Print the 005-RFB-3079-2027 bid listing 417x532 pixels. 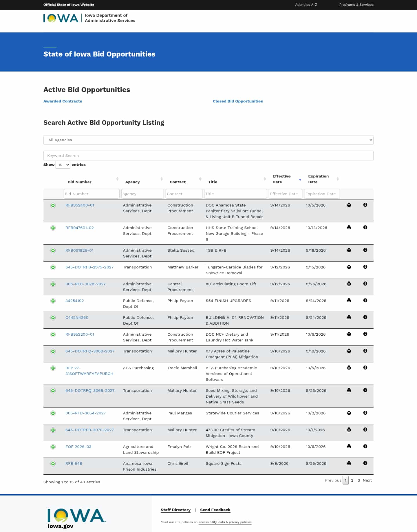349,284
